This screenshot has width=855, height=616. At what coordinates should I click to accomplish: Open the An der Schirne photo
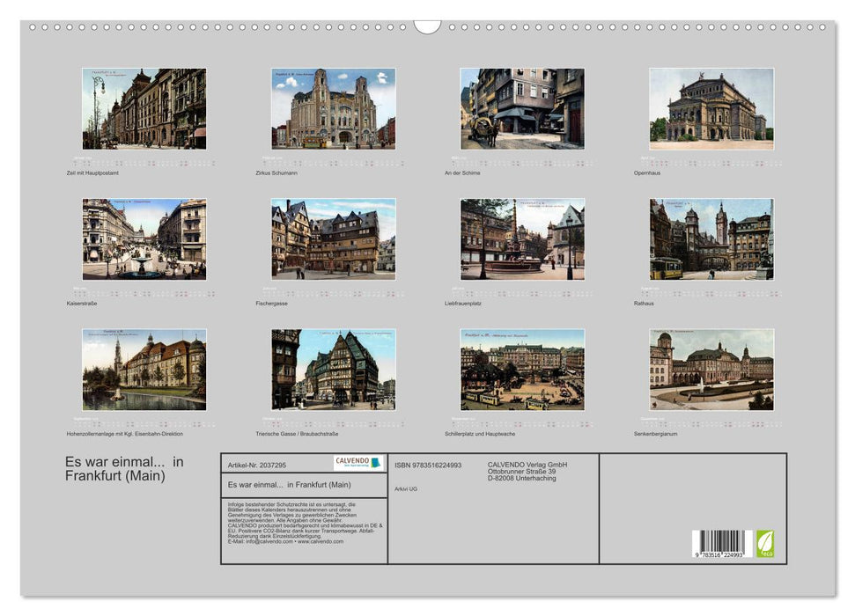(522, 108)
